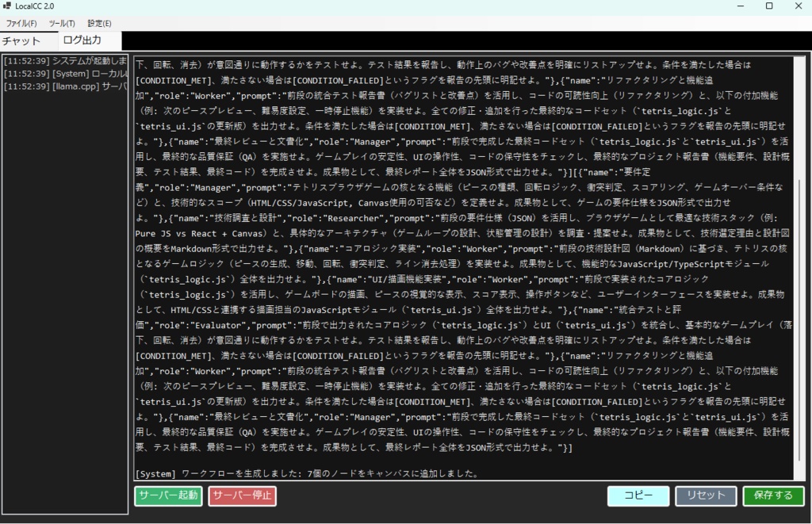Open the ツール(T) menu
Image resolution: width=812 pixels, height=524 pixels.
pyautogui.click(x=62, y=23)
